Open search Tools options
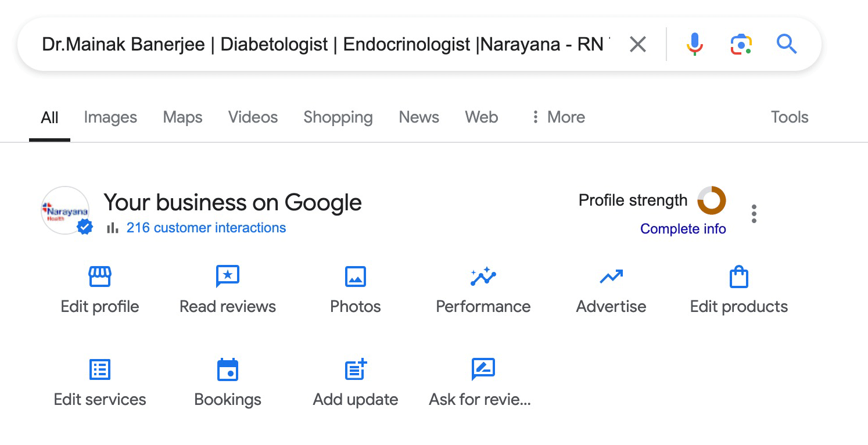This screenshot has height=445, width=868. [x=789, y=117]
